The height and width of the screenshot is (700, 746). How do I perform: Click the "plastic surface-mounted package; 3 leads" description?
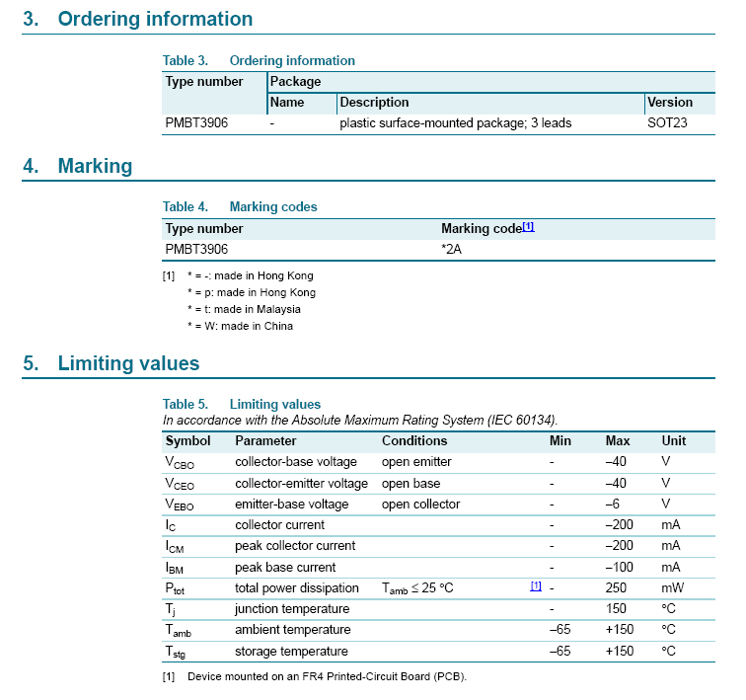coord(455,123)
